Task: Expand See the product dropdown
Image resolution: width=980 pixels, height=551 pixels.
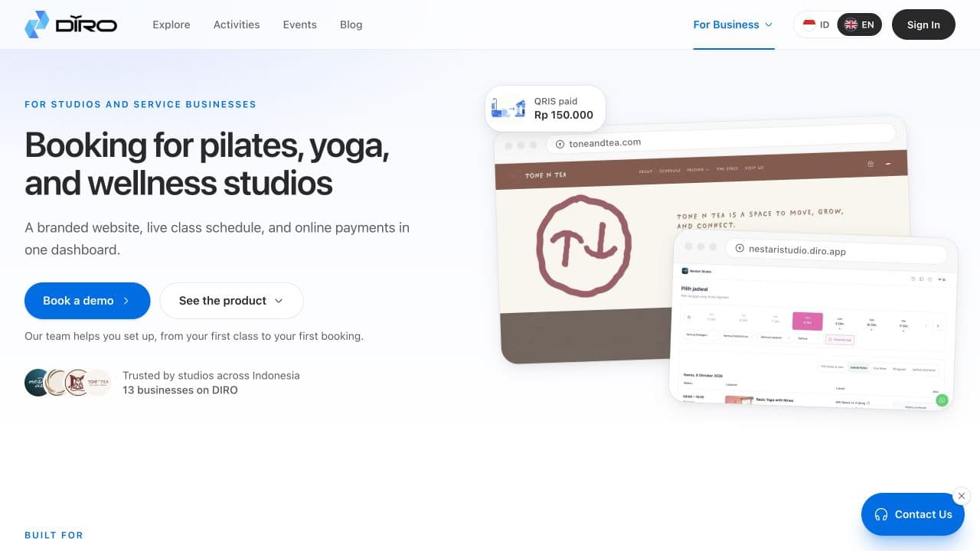Action: tap(232, 301)
